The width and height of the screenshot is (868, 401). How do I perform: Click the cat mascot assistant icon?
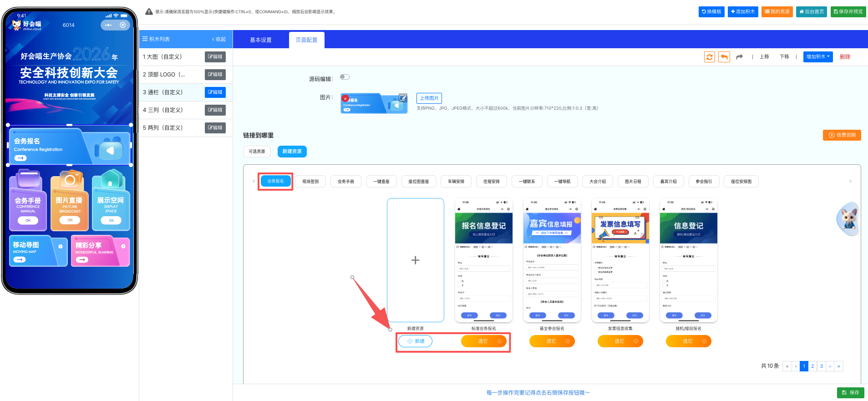pos(848,219)
